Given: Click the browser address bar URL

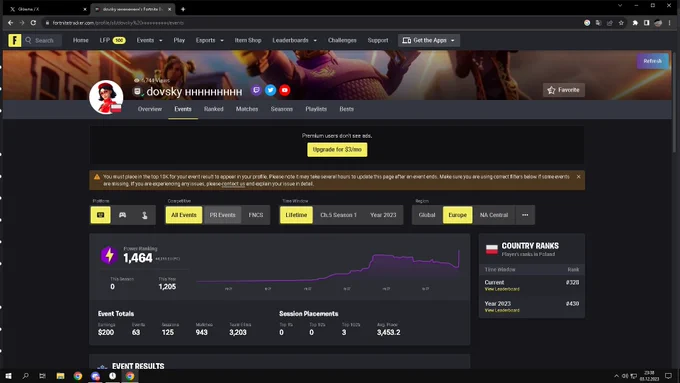Looking at the screenshot, I should [118, 23].
